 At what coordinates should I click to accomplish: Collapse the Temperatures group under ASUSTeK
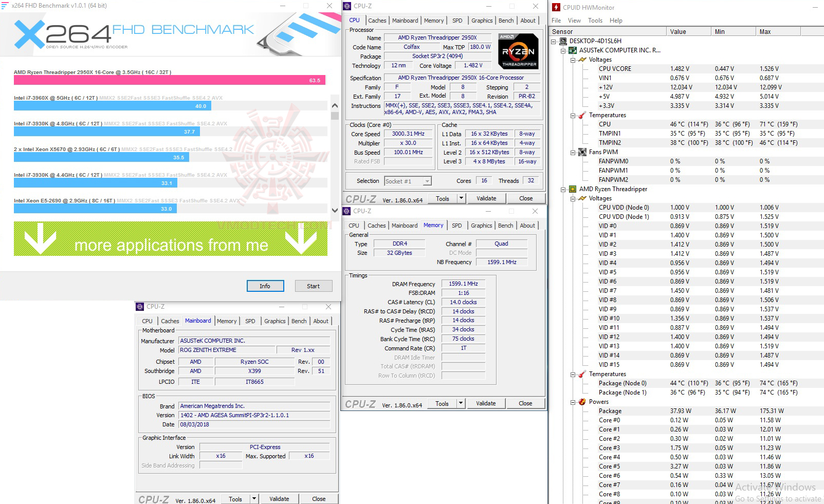pos(573,115)
